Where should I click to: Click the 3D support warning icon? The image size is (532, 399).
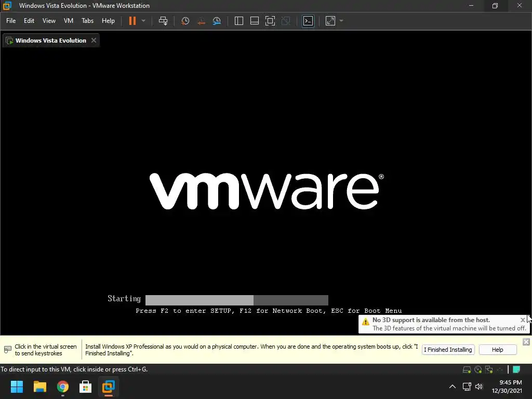(x=365, y=321)
